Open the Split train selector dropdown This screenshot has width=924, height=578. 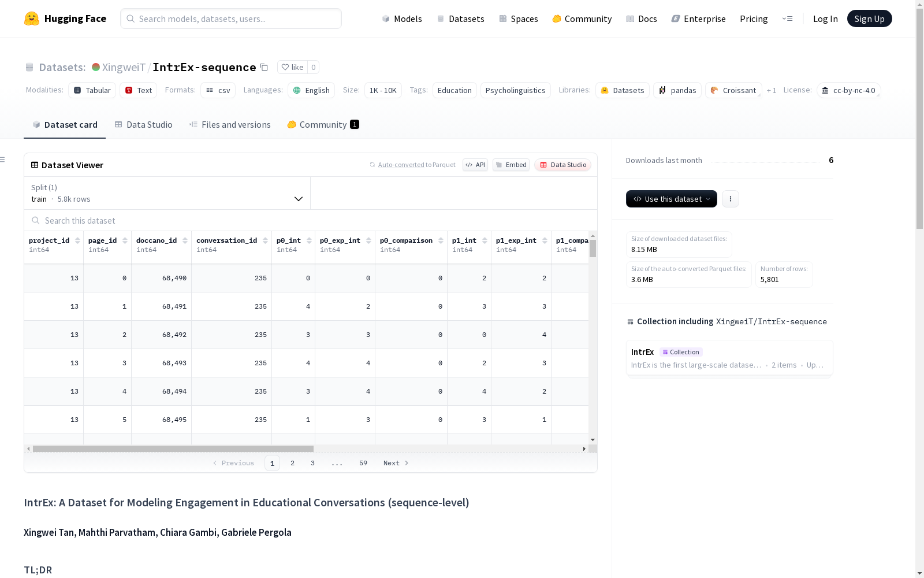[167, 193]
